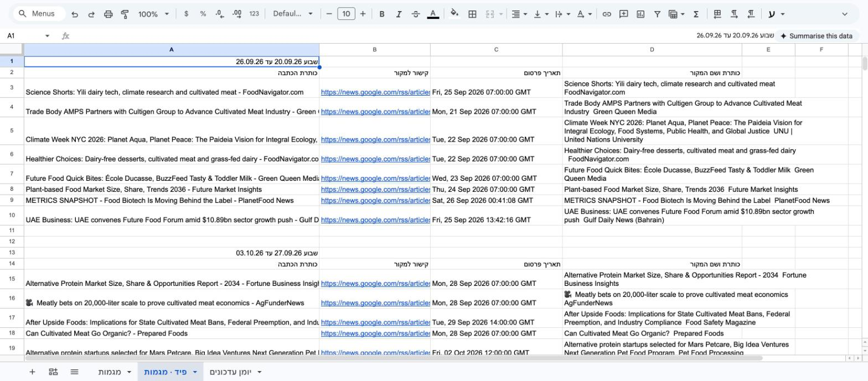
Task: Open the Borders tool
Action: click(472, 14)
